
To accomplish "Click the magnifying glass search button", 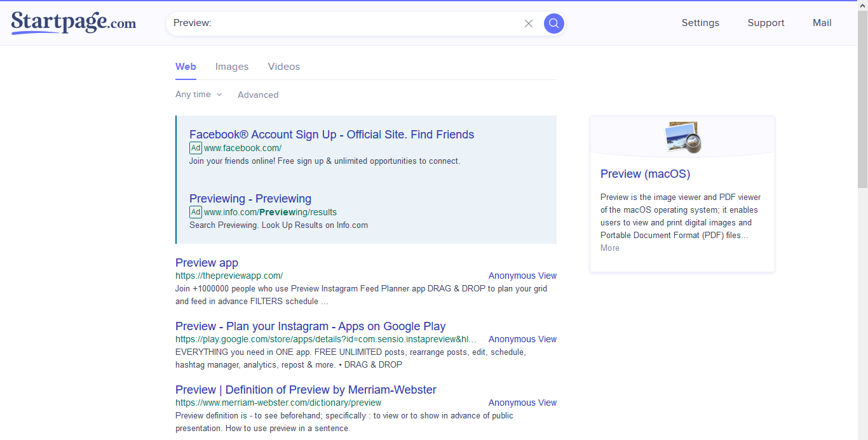I will click(x=554, y=23).
